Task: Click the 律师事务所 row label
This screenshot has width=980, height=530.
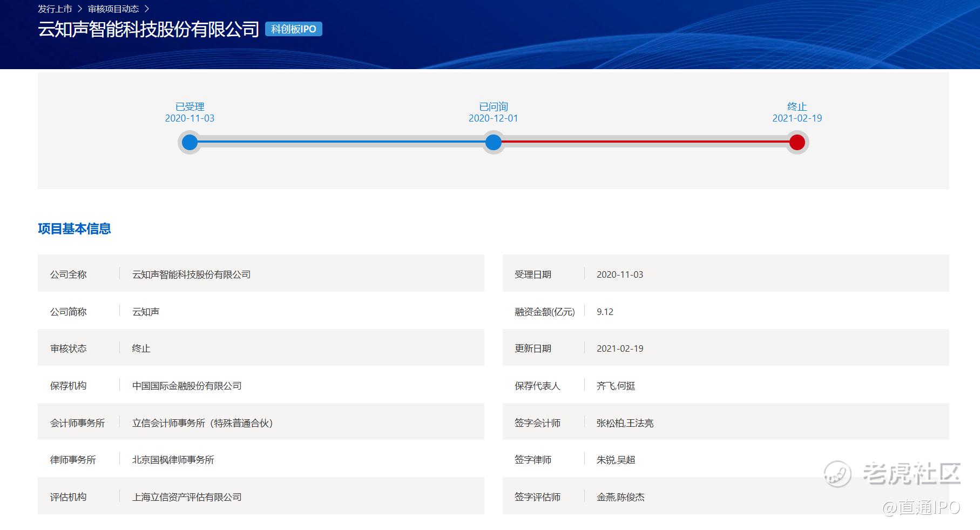Action: click(73, 460)
